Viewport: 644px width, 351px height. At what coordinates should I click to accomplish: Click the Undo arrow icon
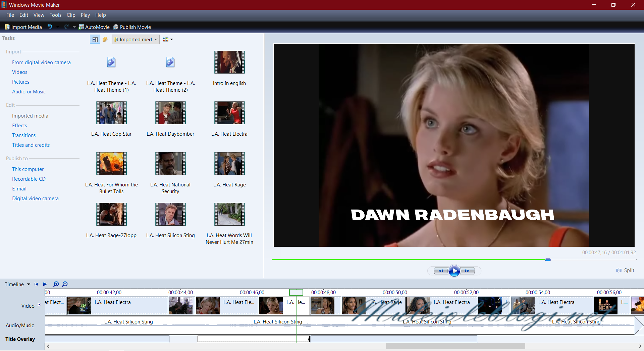tap(50, 27)
